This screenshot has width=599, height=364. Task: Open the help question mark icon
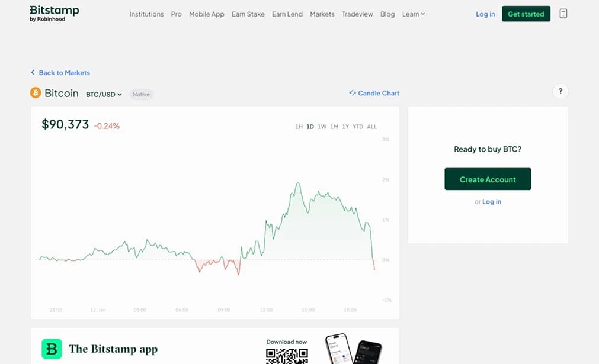[x=560, y=91]
